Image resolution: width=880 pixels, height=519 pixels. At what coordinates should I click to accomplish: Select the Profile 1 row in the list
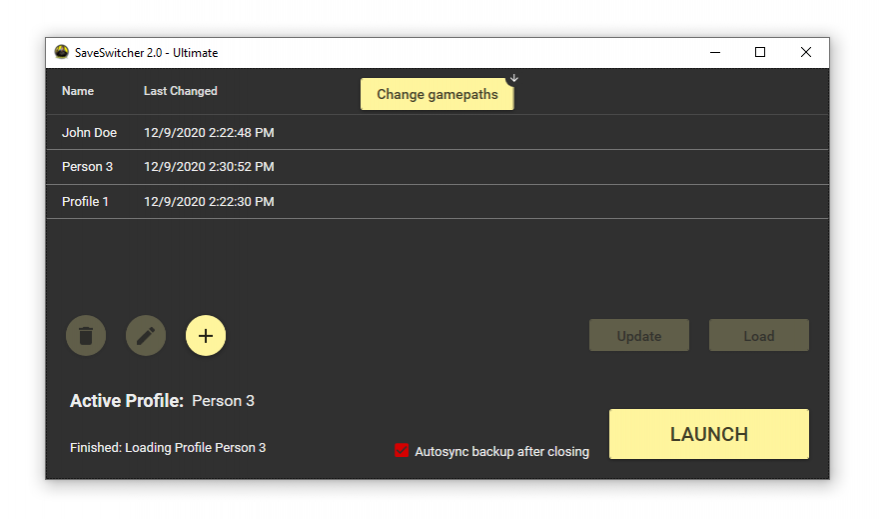86,202
